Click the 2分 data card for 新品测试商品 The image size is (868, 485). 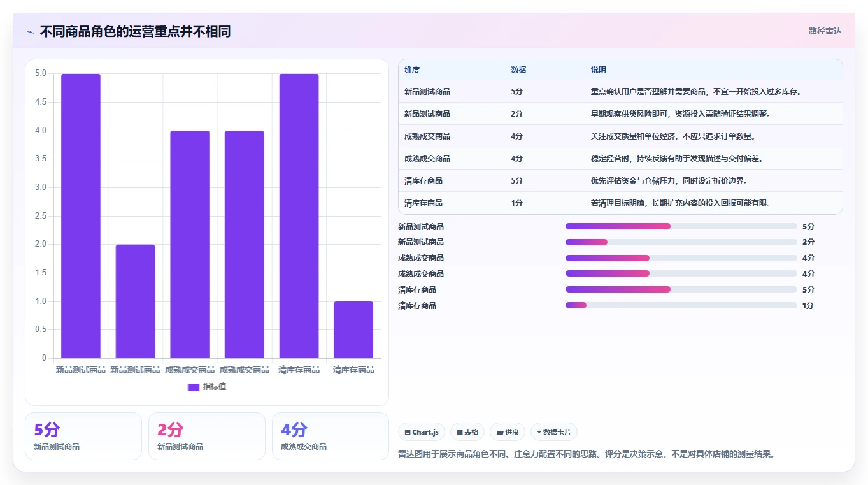click(207, 436)
